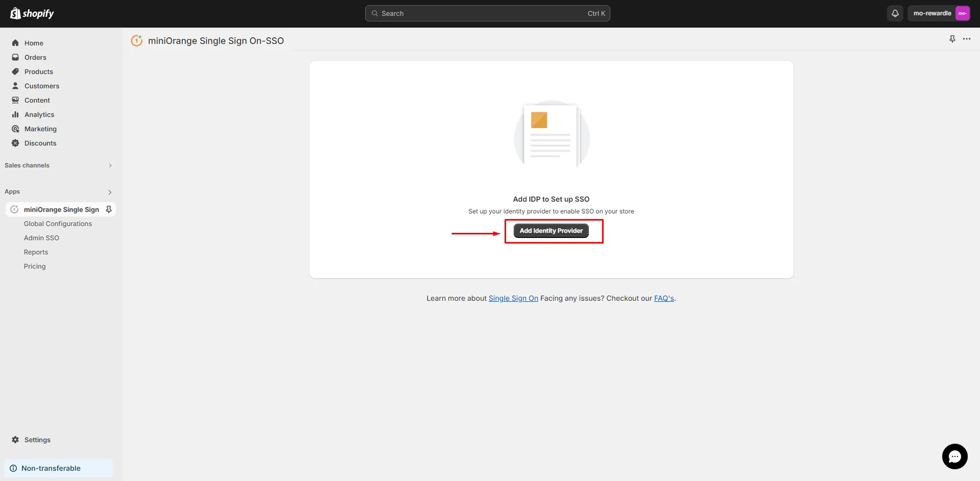
Task: Click the Add Identity Provider button
Action: coord(551,230)
